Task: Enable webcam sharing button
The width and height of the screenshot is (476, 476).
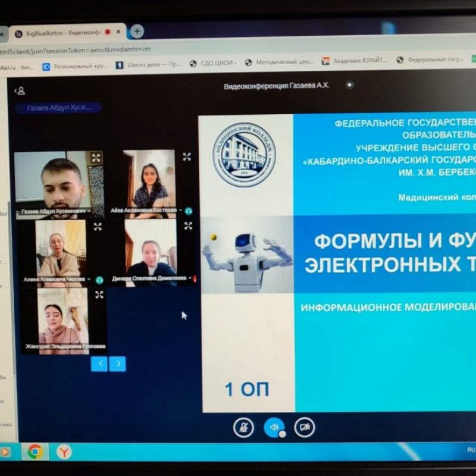Action: (x=305, y=427)
